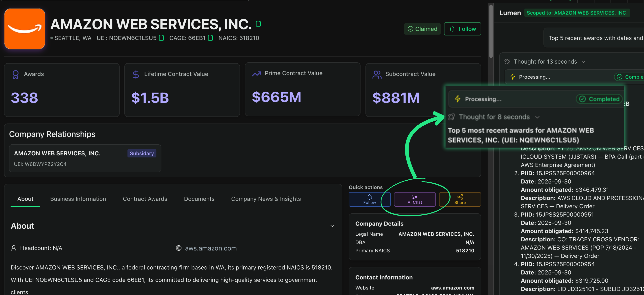The image size is (644, 295).
Task: Switch to the Business Information tab
Action: pyautogui.click(x=78, y=199)
